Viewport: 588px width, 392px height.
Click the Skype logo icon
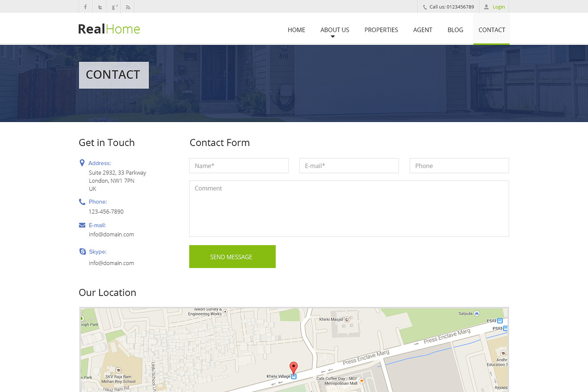point(82,251)
